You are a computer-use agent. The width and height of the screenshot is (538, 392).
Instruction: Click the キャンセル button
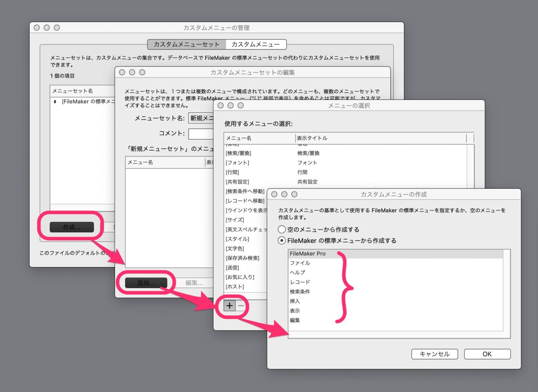pyautogui.click(x=434, y=354)
